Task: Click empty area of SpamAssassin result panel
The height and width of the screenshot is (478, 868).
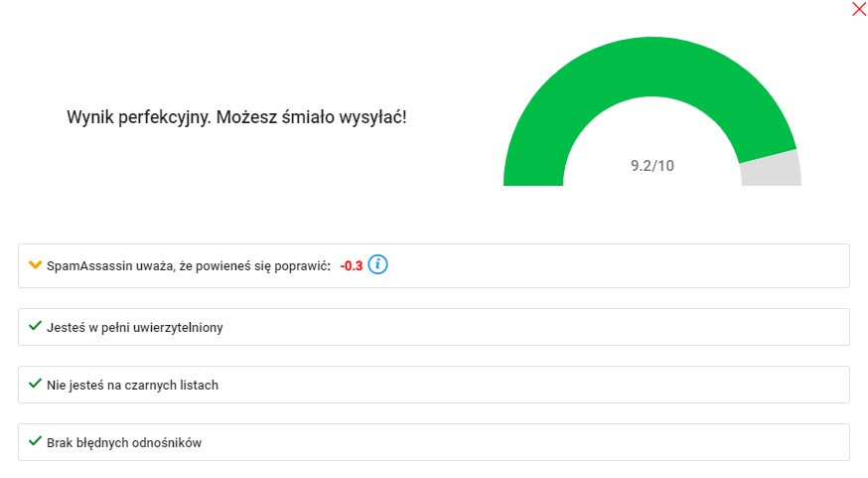Action: (609, 266)
